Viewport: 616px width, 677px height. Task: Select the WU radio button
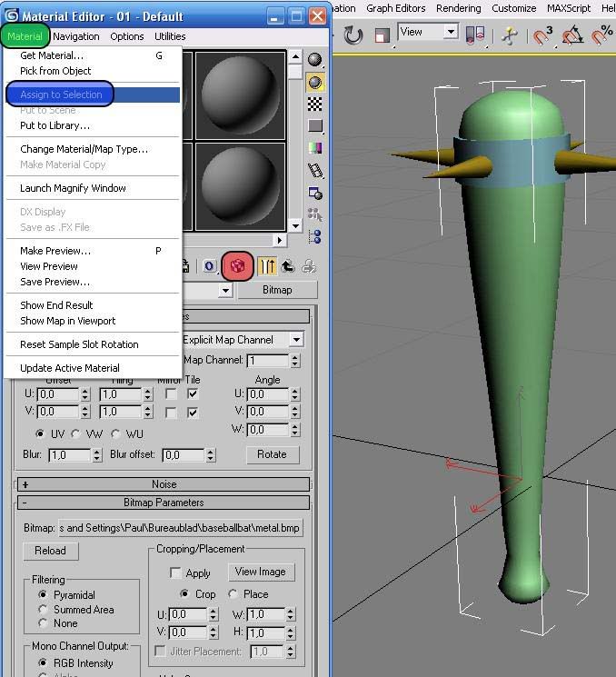point(115,433)
